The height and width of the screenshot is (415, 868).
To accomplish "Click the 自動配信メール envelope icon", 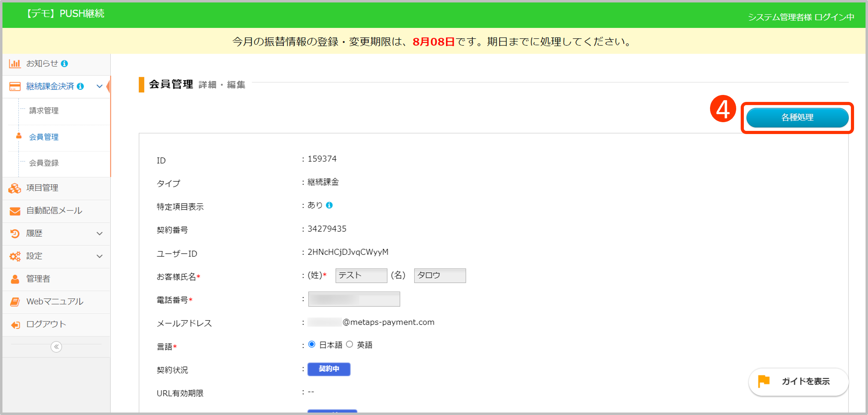I will (15, 211).
